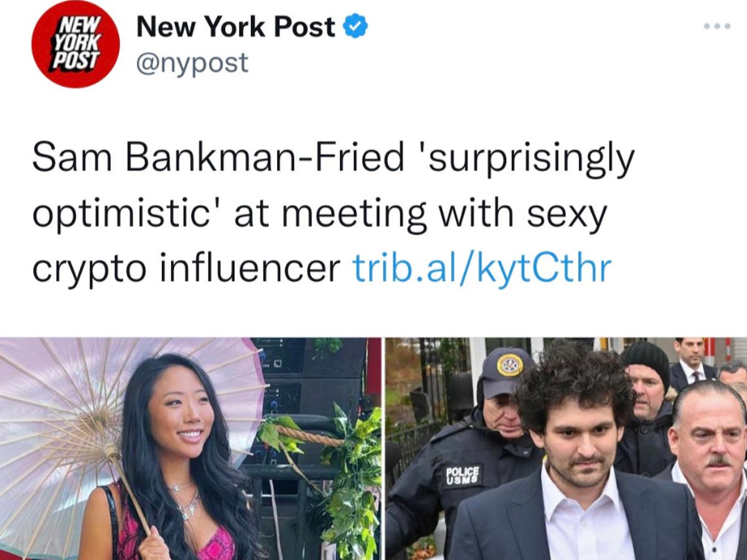Click the officer's cap badge emblem
The height and width of the screenshot is (560, 747).
(510, 365)
